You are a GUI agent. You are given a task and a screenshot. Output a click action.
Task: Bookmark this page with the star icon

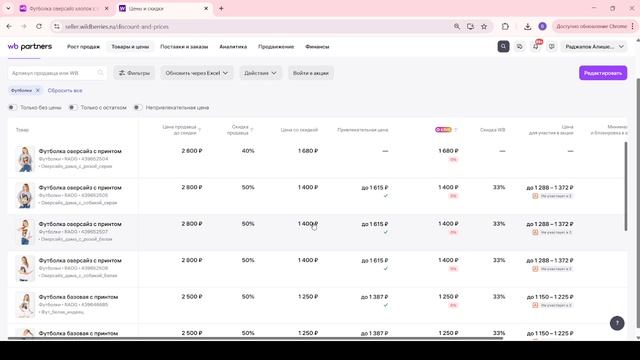(484, 27)
